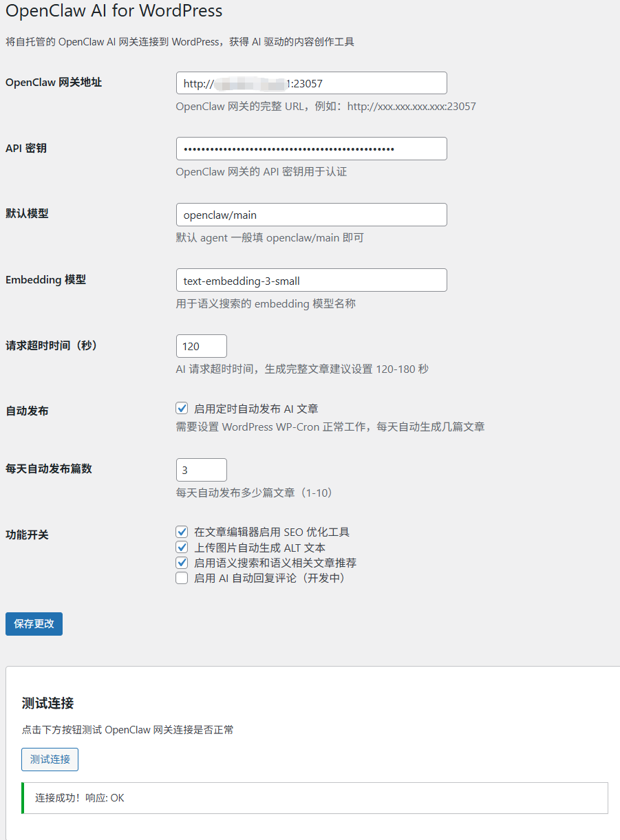Click the 每天自动发布篇数 number field
620x840 pixels.
201,469
